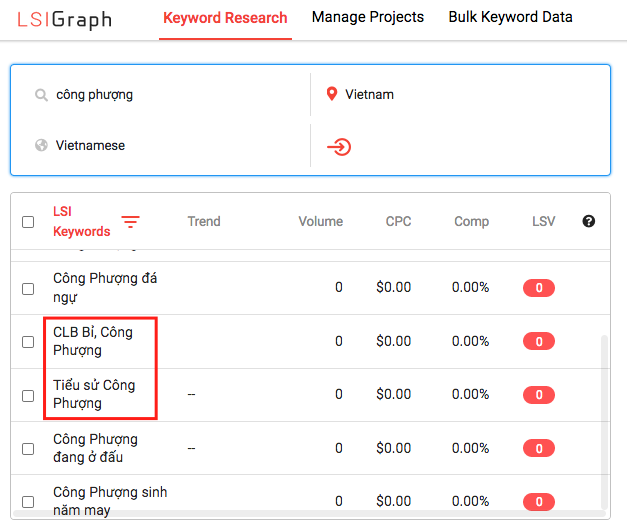Click the vertical scrollbar of the results table
627x529 pixels.
coord(604,422)
